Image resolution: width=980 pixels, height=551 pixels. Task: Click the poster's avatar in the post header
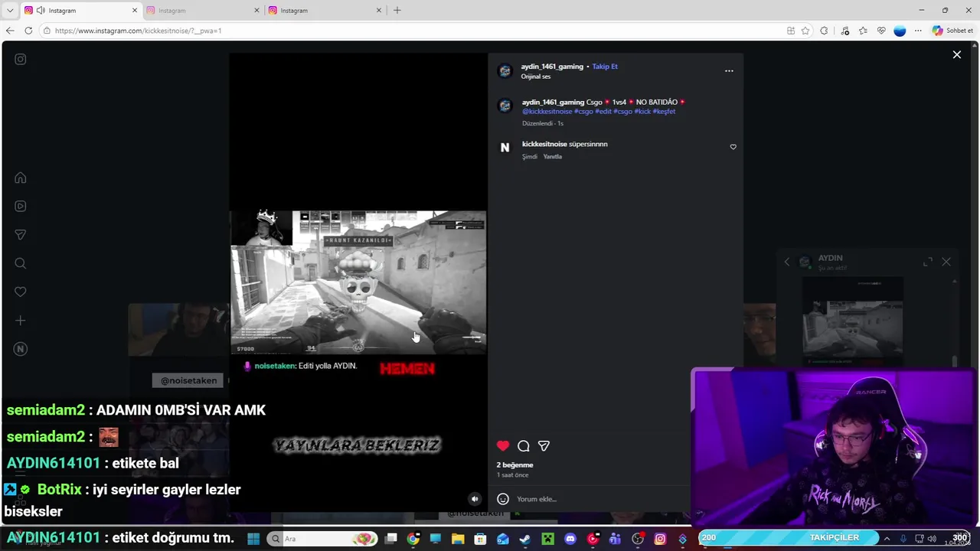[x=505, y=71]
